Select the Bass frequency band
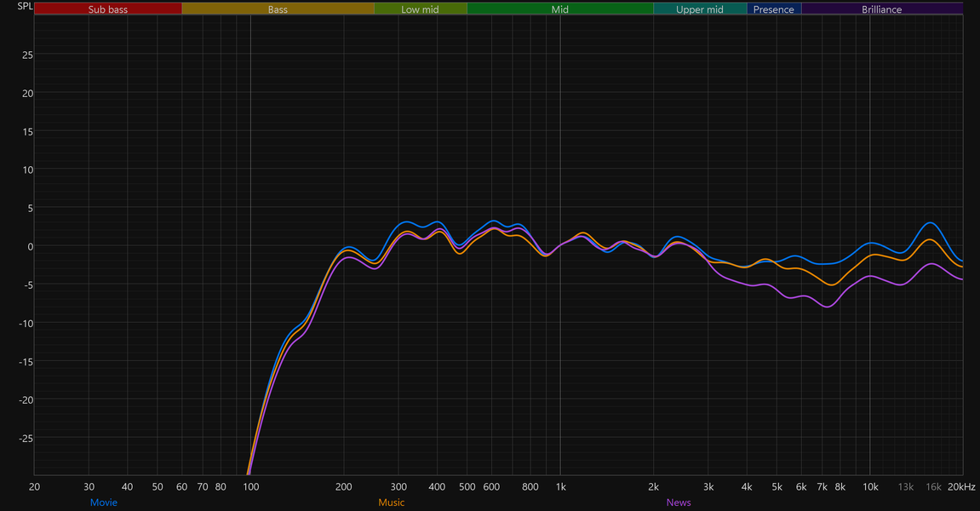980x511 pixels. pyautogui.click(x=278, y=9)
